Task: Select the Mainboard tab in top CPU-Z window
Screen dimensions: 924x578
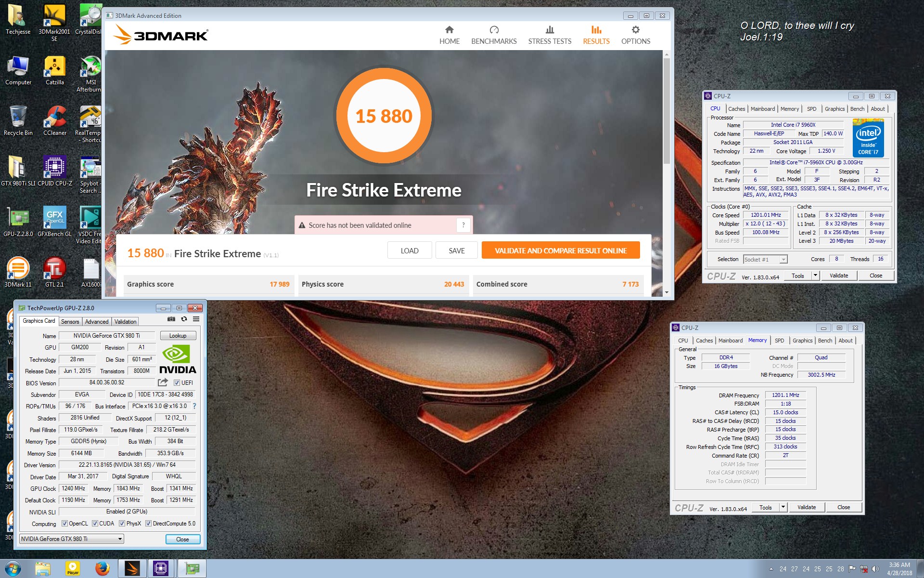Action: click(x=763, y=109)
